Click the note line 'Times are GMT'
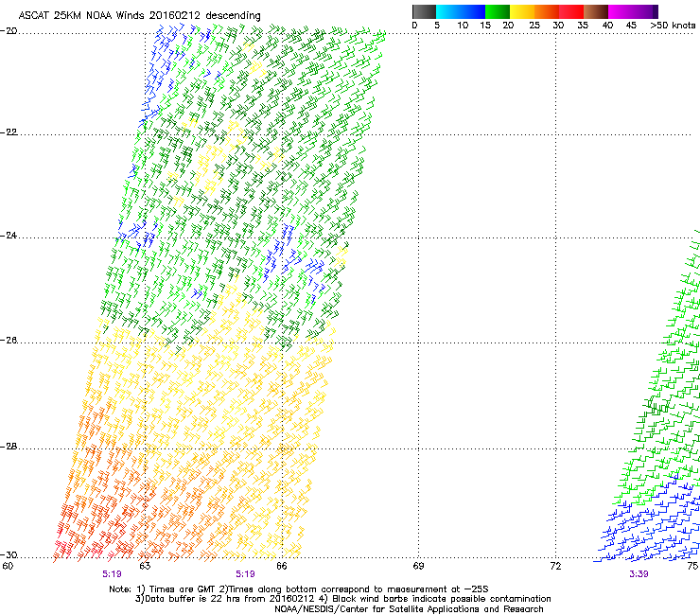Screen dimensions: 700x615 tap(183, 589)
